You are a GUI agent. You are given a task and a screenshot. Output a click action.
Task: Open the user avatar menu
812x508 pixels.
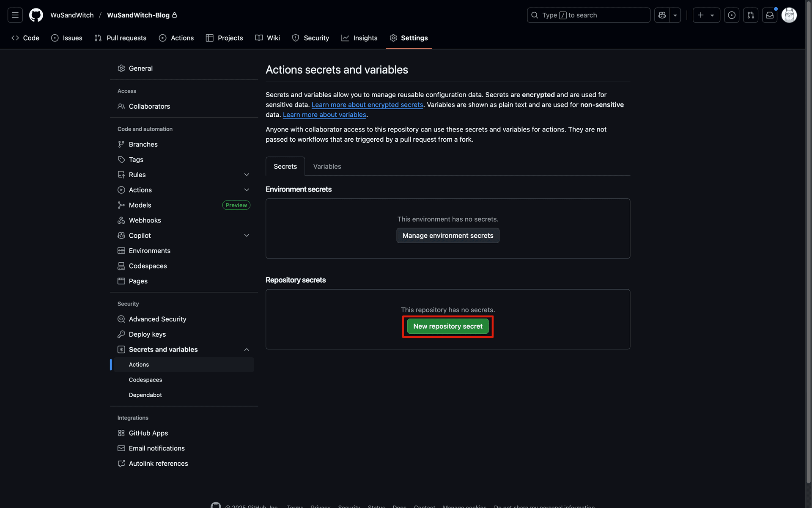pyautogui.click(x=789, y=15)
